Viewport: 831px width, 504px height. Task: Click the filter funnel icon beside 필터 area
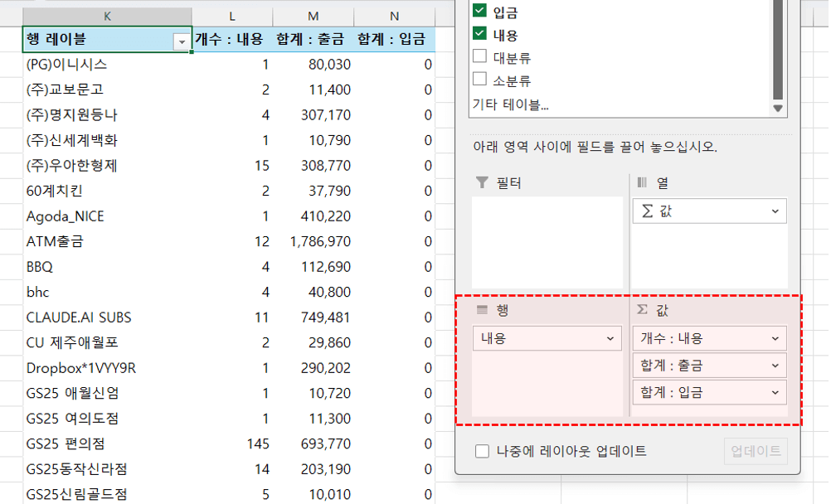[481, 183]
